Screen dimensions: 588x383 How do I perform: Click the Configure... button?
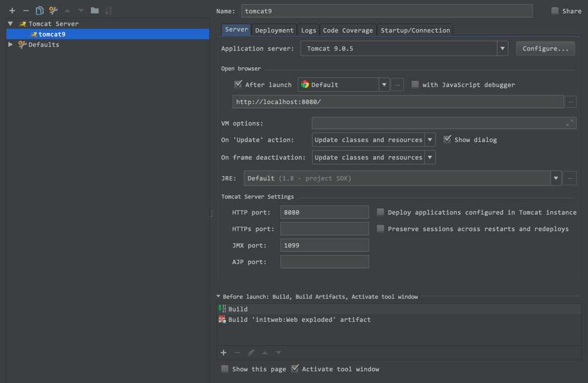545,49
